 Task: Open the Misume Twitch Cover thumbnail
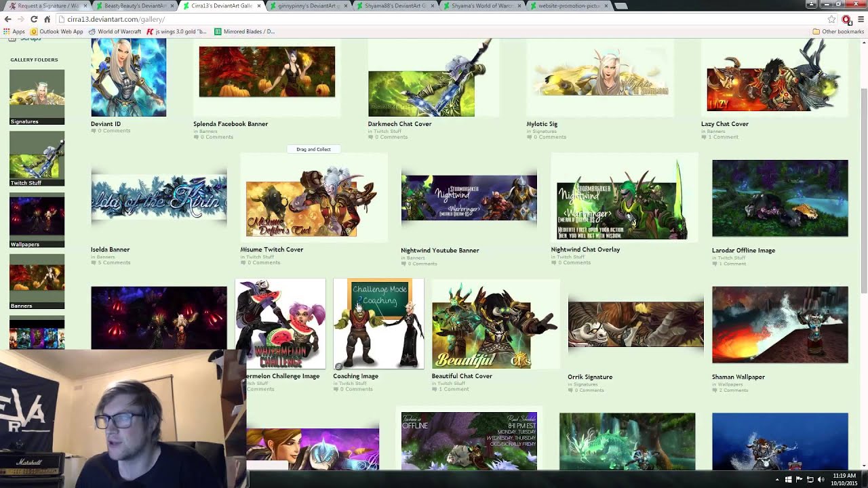[311, 201]
